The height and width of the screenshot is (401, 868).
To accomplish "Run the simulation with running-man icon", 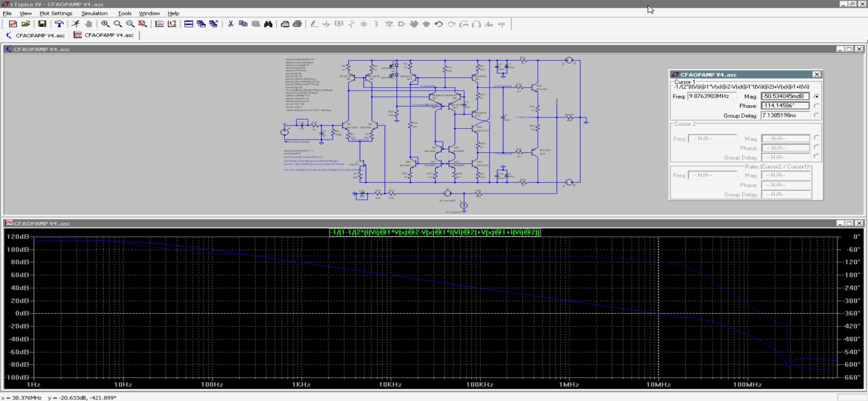I will (75, 24).
